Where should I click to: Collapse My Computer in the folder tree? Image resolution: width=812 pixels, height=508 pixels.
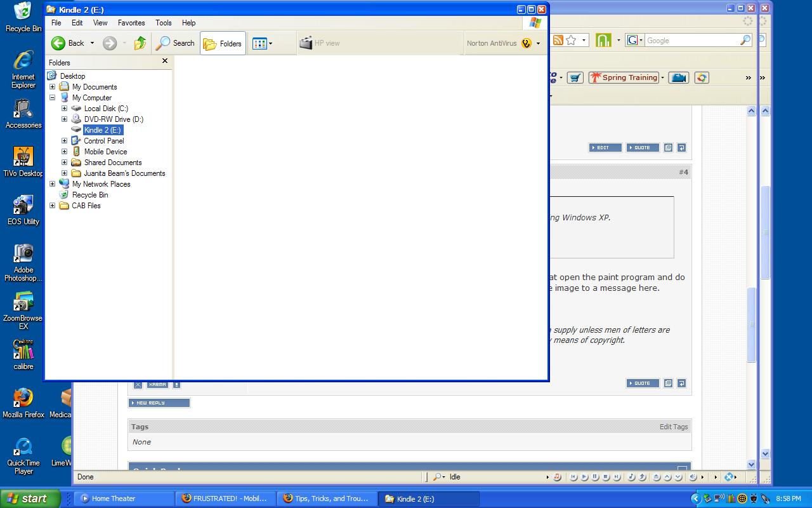(53, 98)
